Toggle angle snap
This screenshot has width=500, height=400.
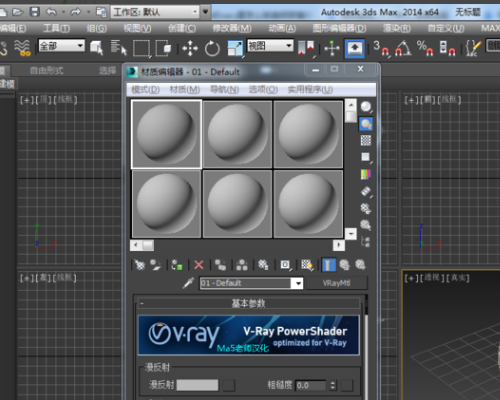pos(403,48)
